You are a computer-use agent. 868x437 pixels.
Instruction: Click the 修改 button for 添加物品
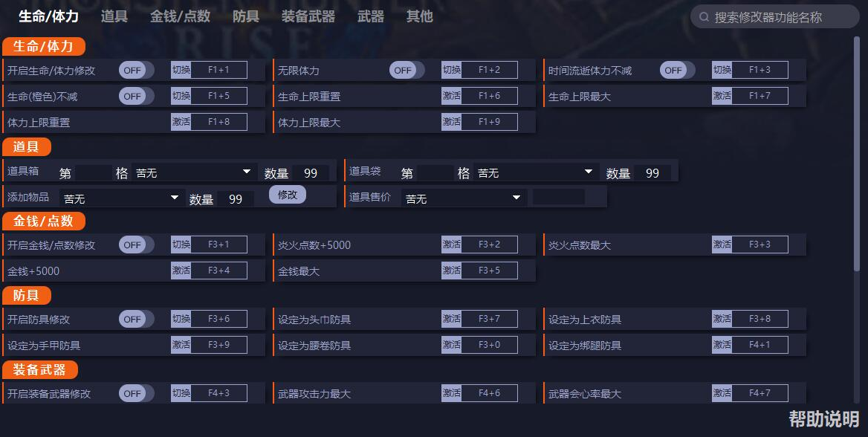(x=287, y=195)
